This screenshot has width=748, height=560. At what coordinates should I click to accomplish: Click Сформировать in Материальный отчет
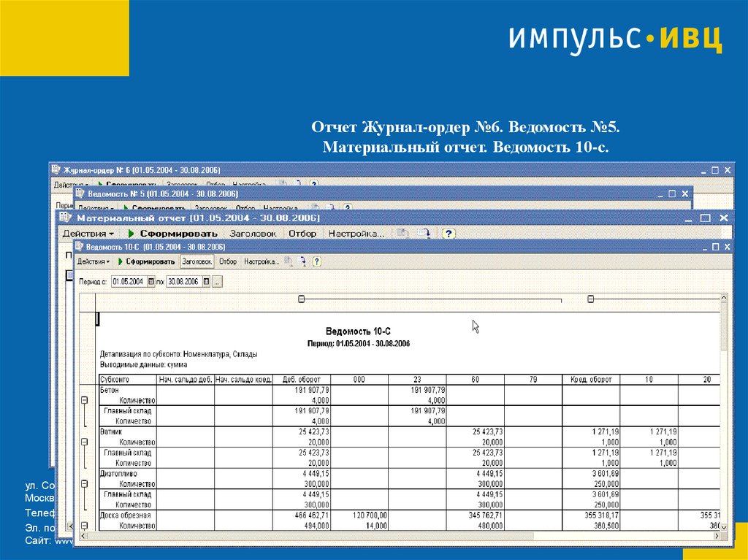(173, 233)
